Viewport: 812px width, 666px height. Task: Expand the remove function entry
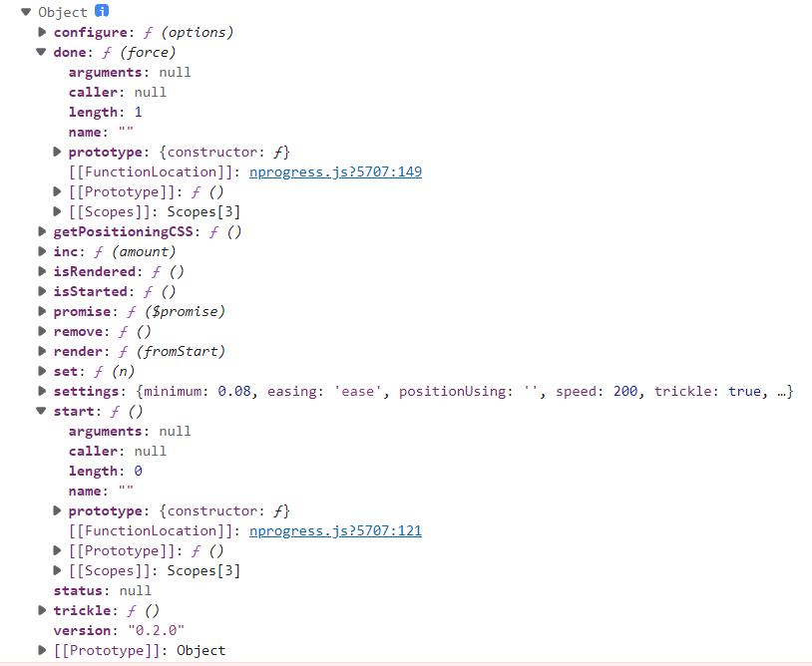(x=42, y=331)
